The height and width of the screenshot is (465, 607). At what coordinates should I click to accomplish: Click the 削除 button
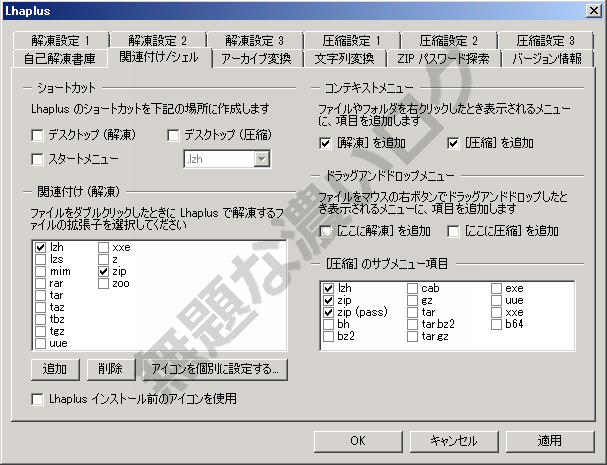[111, 369]
